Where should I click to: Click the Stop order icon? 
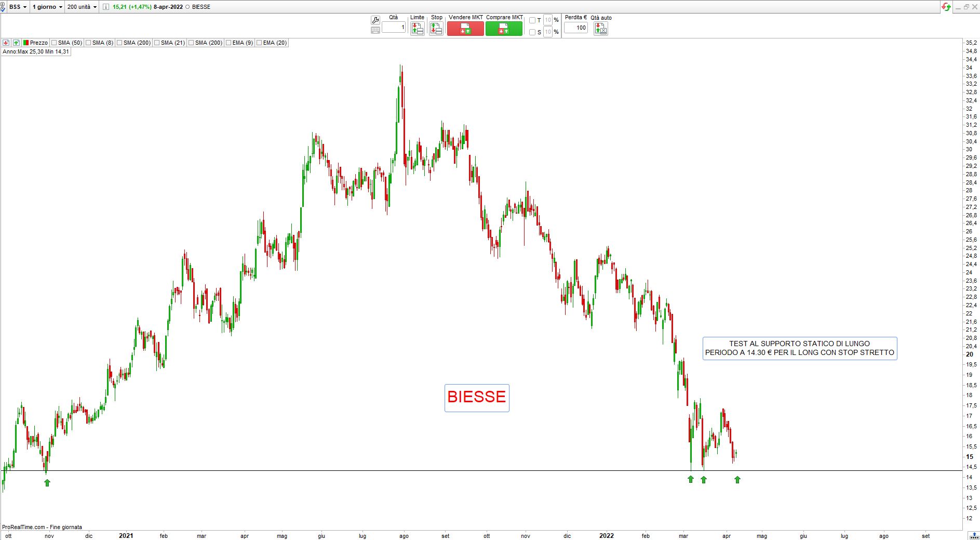click(436, 29)
